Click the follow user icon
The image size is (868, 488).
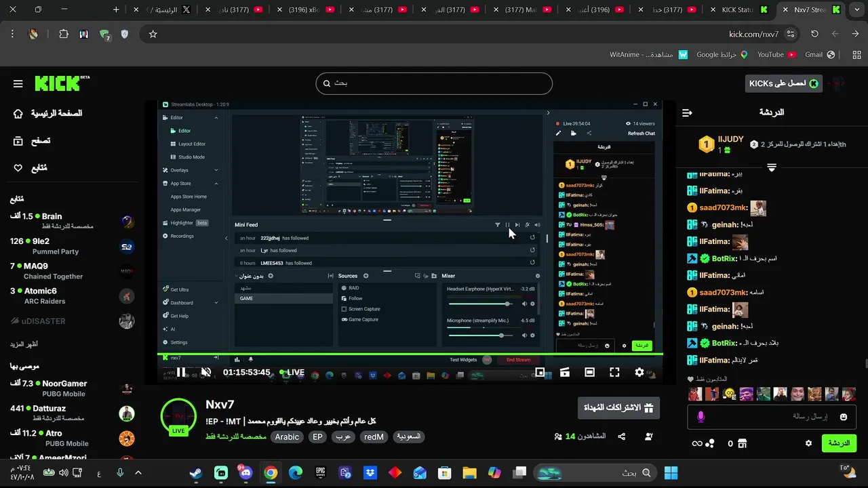coord(649,436)
